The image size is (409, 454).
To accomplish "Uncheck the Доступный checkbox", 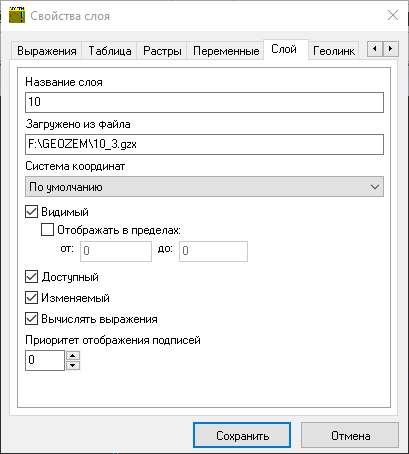I will [31, 277].
